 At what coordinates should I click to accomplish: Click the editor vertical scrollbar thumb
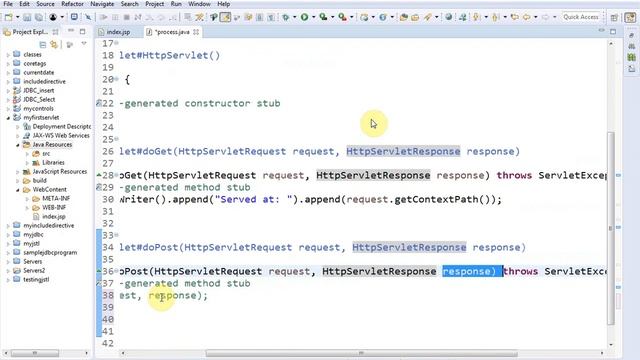[611, 228]
